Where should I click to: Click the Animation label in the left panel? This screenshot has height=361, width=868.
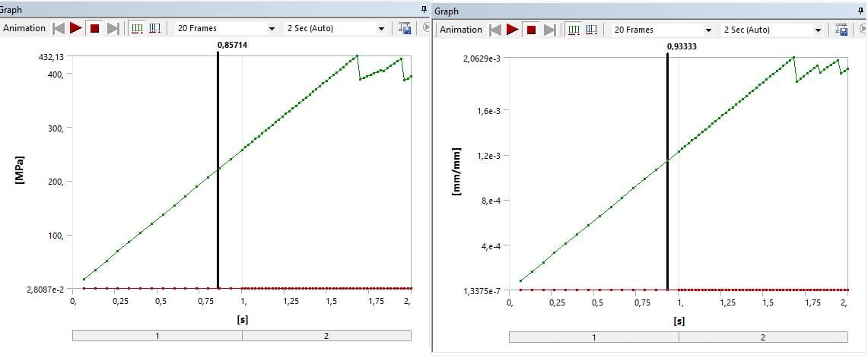tap(24, 28)
